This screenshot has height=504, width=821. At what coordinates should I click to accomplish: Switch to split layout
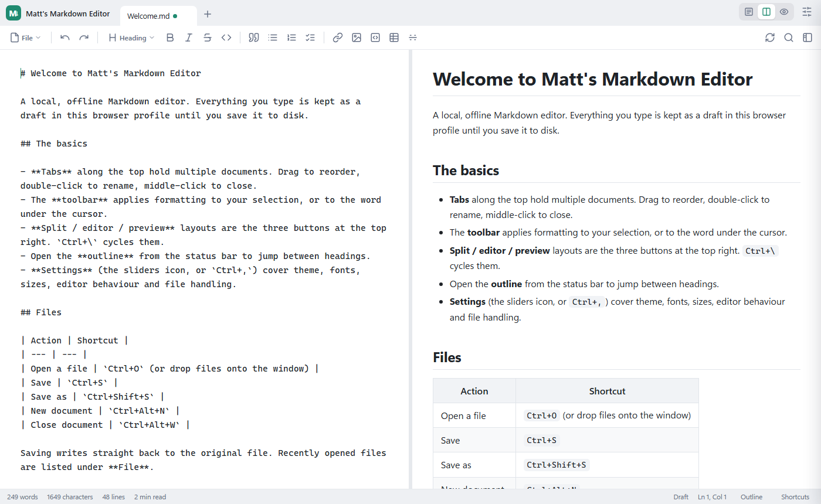[766, 12]
